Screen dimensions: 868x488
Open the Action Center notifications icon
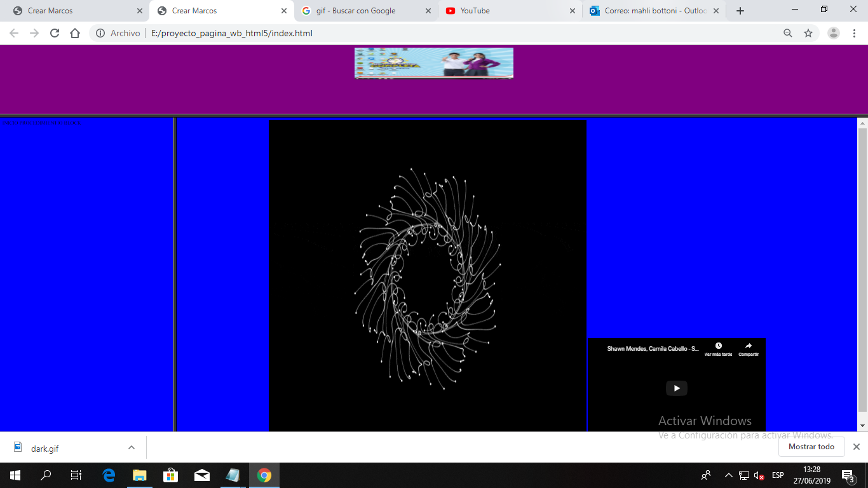pos(848,475)
